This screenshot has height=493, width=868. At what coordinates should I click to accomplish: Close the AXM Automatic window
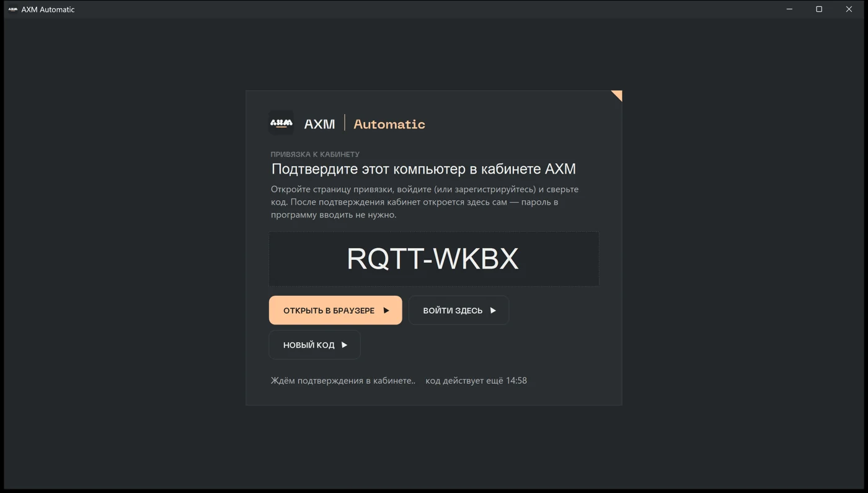[849, 9]
